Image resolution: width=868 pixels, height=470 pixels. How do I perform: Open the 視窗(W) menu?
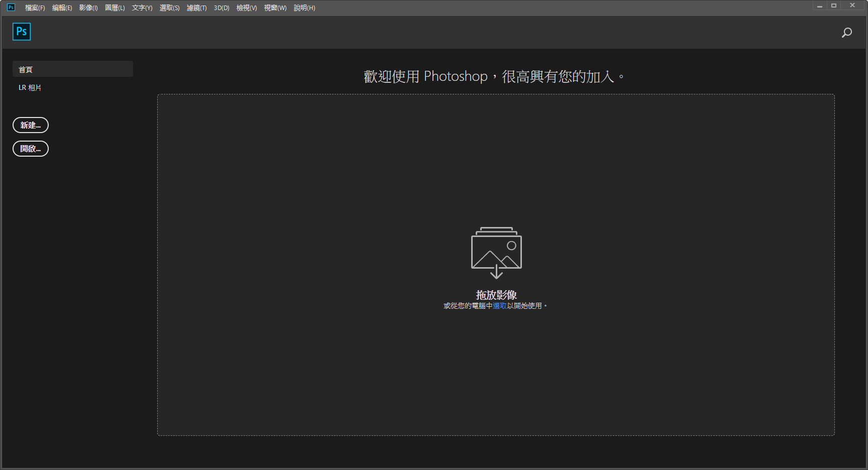pos(275,8)
